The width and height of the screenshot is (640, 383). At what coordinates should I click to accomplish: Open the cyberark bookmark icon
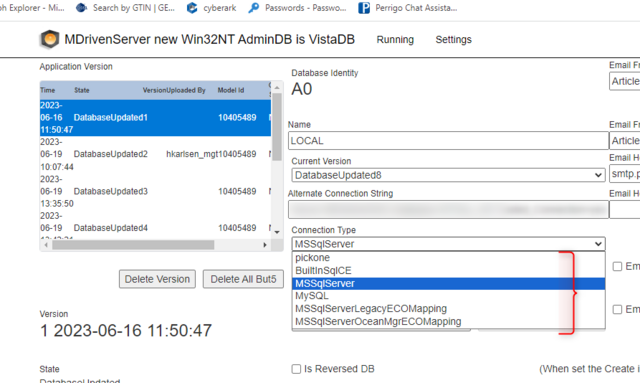(x=191, y=8)
